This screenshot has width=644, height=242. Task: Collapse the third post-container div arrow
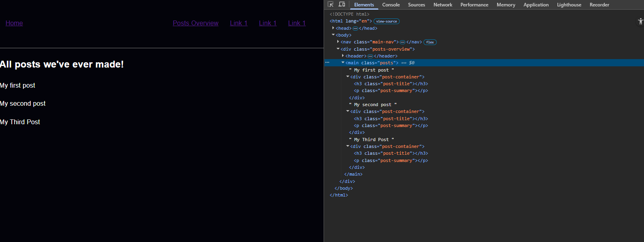[348, 146]
